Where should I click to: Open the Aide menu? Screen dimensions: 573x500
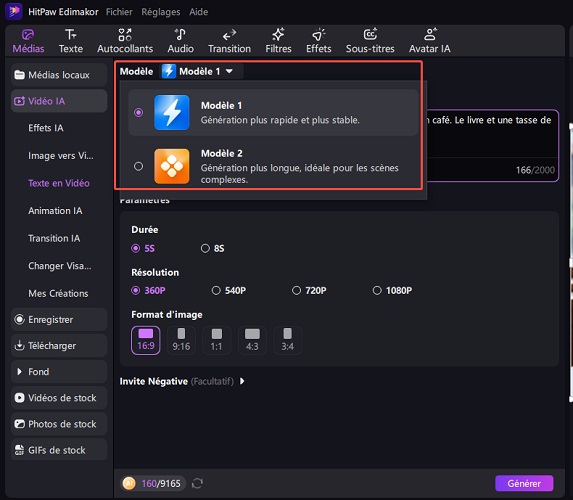pos(198,12)
